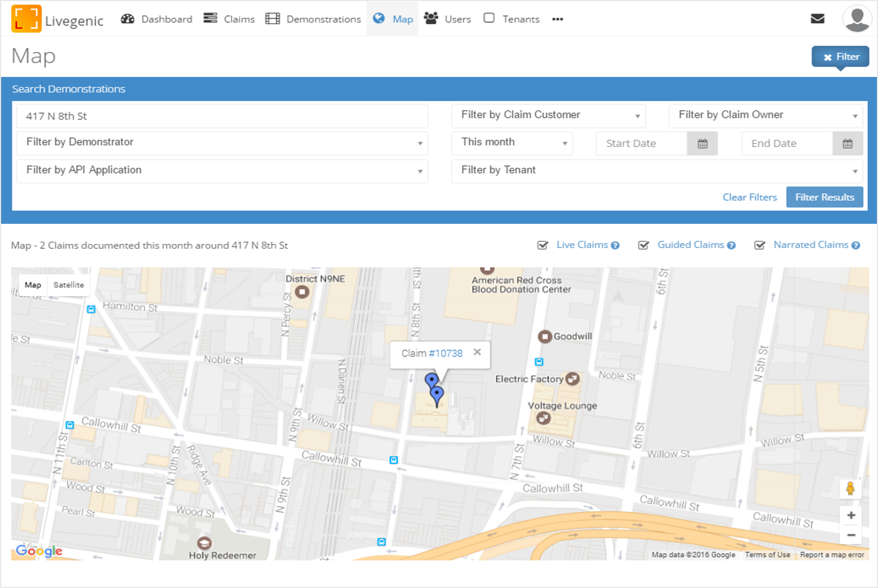This screenshot has width=878, height=588.
Task: Click the upper blue claim map pin
Action: coord(431,380)
